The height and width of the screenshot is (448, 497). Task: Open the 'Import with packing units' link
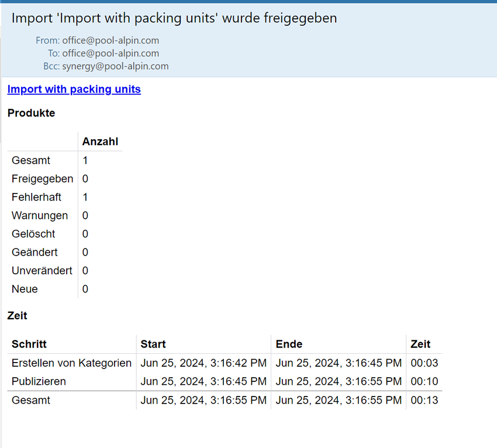(x=74, y=89)
